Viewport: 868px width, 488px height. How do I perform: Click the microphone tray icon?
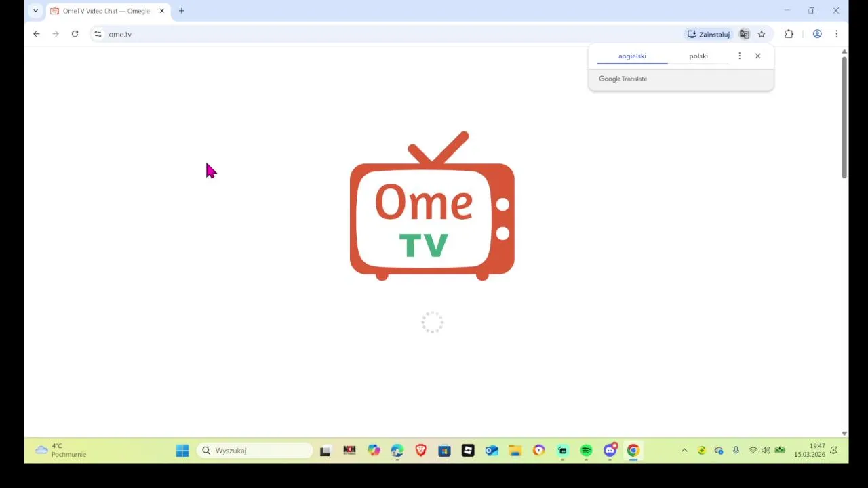tap(736, 451)
